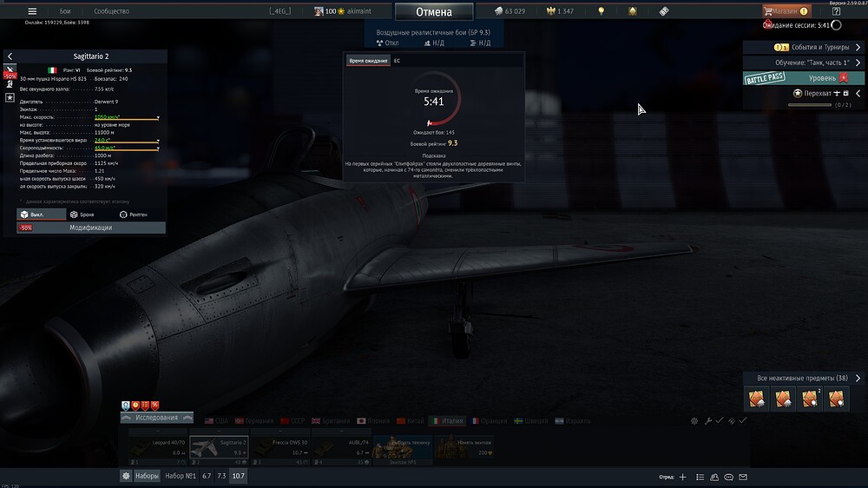The width and height of the screenshot is (868, 488).
Task: Open the Бои menu
Action: [x=65, y=11]
